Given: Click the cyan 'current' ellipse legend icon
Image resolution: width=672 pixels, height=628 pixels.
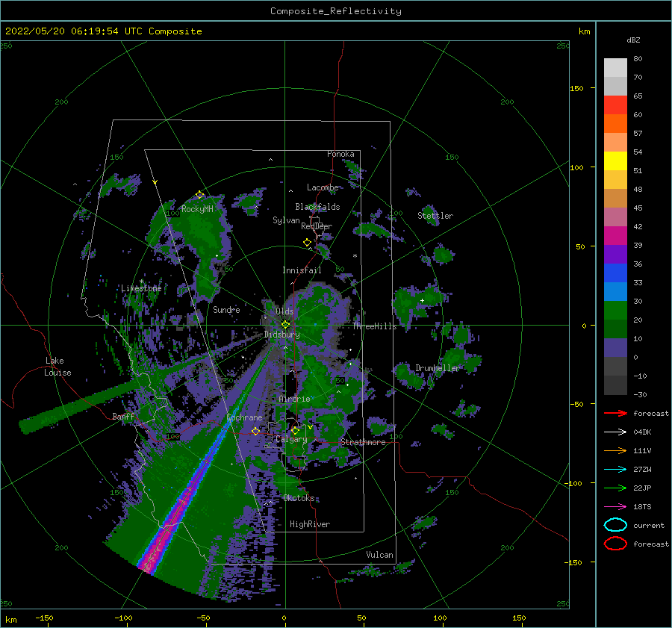Looking at the screenshot, I should pyautogui.click(x=615, y=525).
